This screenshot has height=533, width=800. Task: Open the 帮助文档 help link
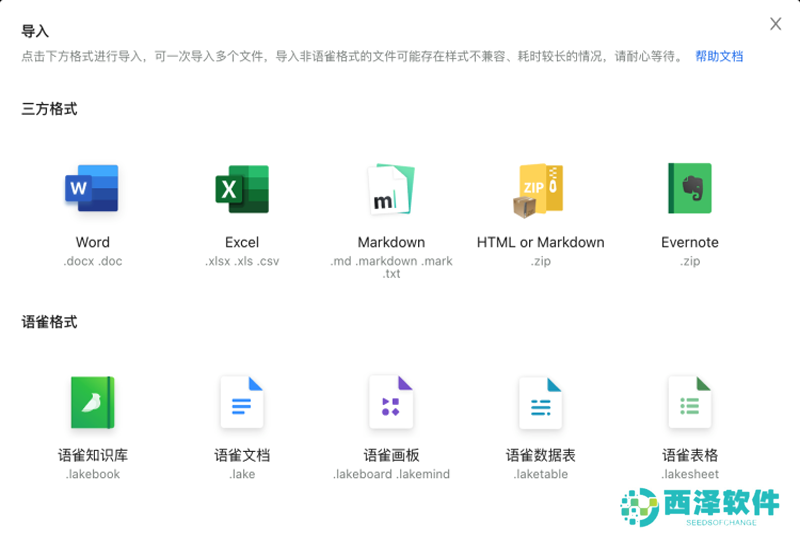(x=719, y=56)
